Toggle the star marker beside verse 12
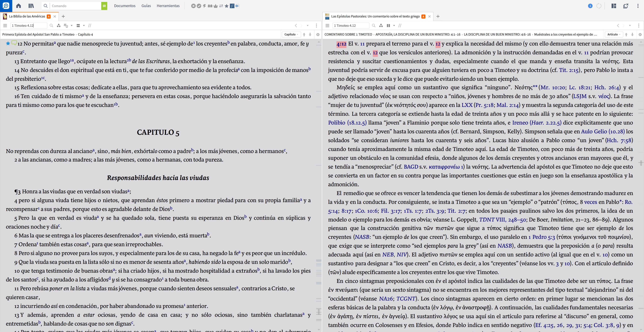Image resolution: width=644 pixels, height=332 pixels. coord(8,44)
